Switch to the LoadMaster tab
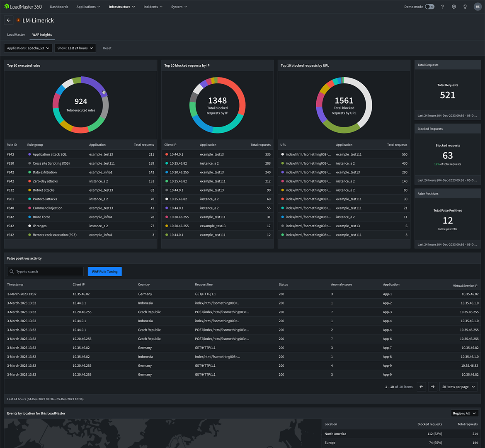The width and height of the screenshot is (485, 448). coord(16,34)
